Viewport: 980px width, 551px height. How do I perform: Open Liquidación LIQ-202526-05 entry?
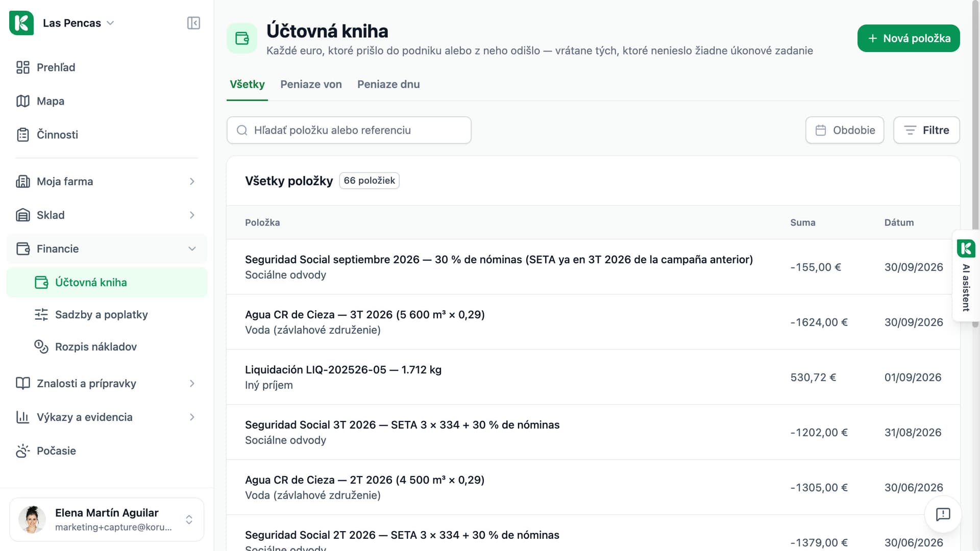(x=593, y=377)
